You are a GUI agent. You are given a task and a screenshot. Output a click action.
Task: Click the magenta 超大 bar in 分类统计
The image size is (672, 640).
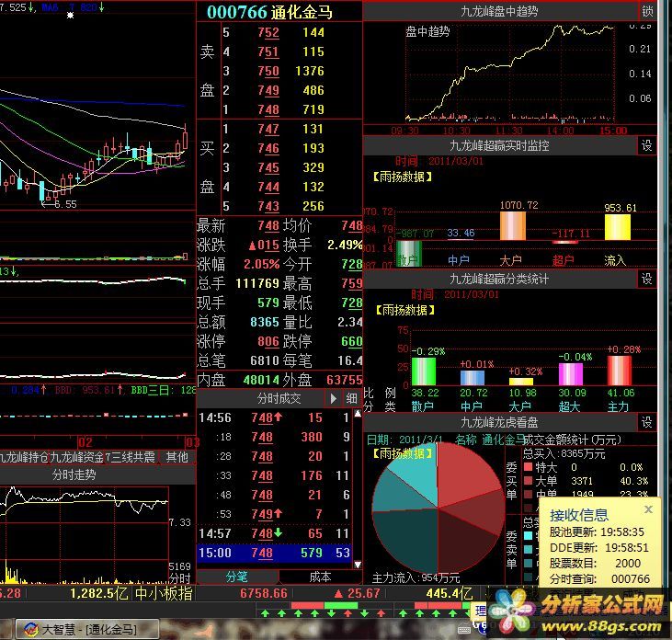tap(571, 374)
